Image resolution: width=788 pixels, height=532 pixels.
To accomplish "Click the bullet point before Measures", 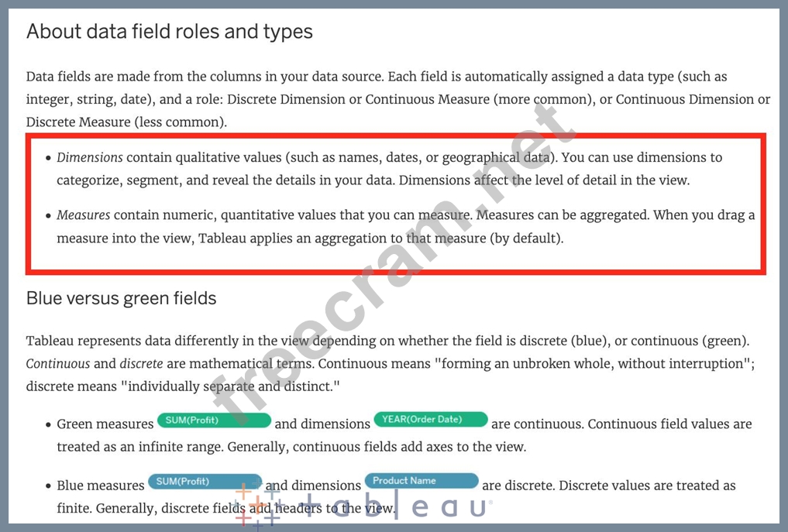I will click(47, 215).
